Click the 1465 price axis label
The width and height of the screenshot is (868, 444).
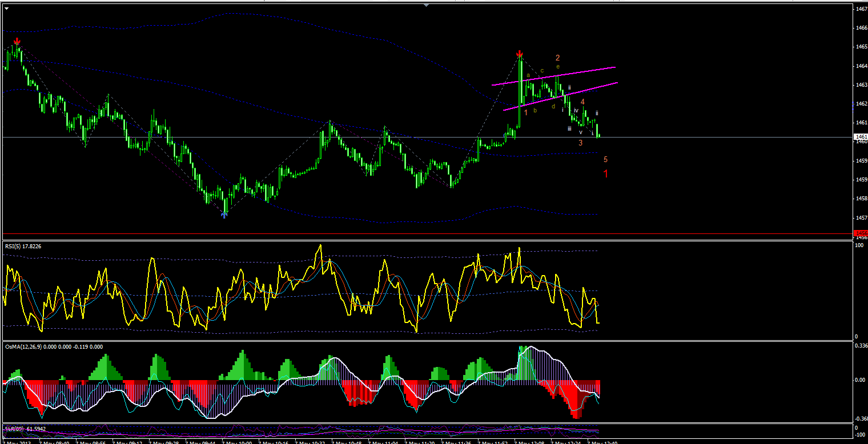[862, 47]
